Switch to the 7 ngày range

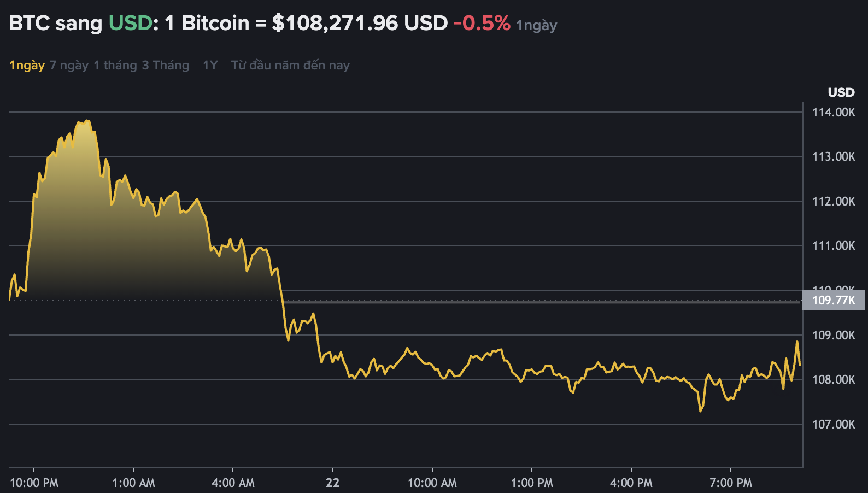point(69,66)
